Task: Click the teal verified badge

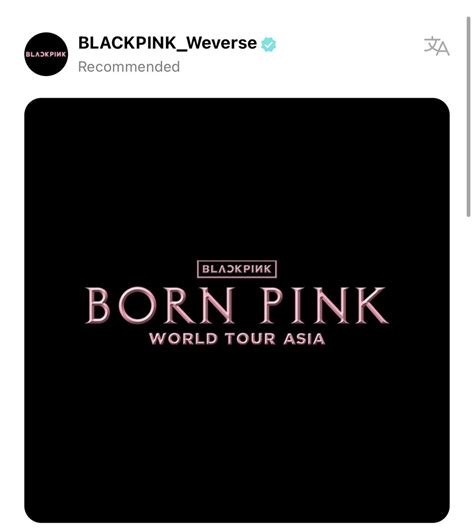Action: coord(268,44)
